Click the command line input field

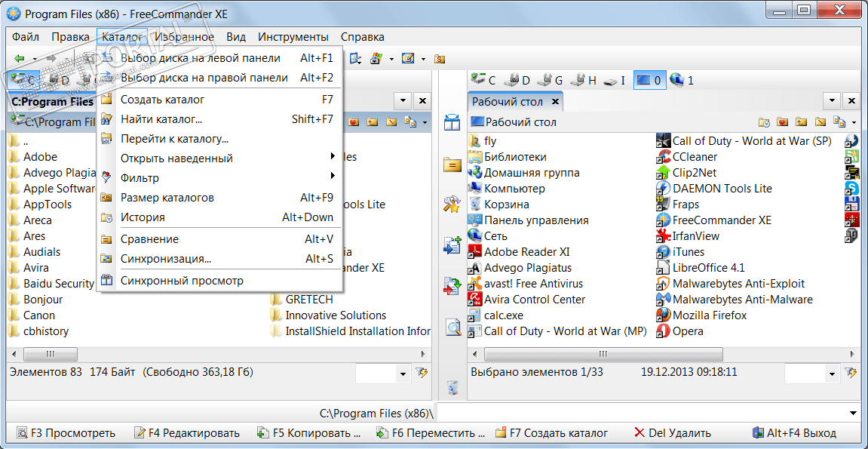click(642, 413)
